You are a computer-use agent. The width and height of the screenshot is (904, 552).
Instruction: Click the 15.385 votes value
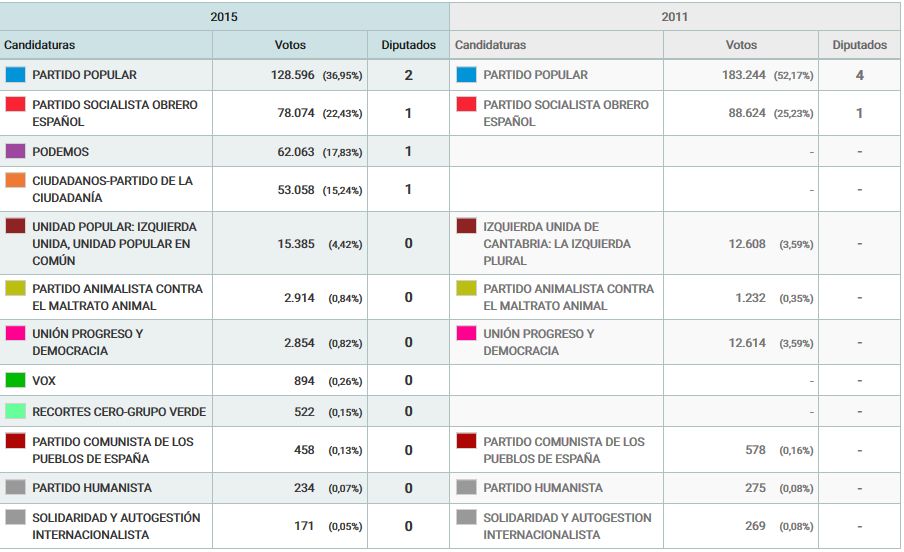(296, 244)
